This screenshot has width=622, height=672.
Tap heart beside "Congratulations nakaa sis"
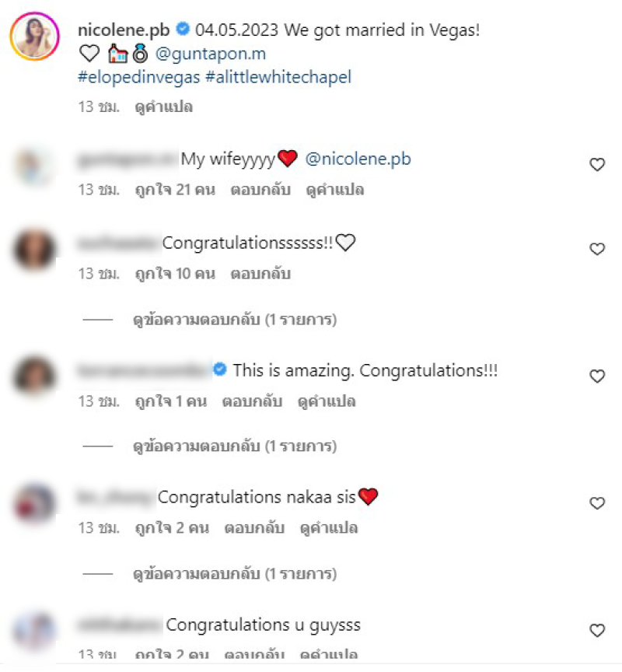pyautogui.click(x=597, y=503)
